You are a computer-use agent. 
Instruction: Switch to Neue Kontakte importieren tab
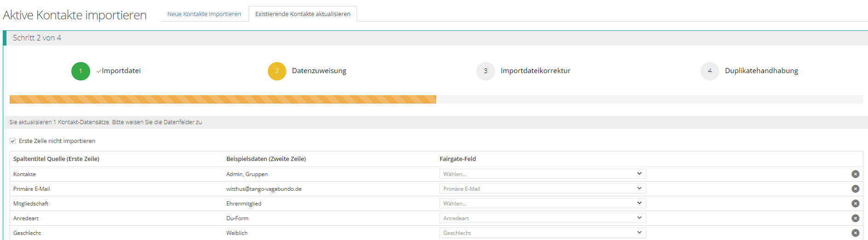204,14
